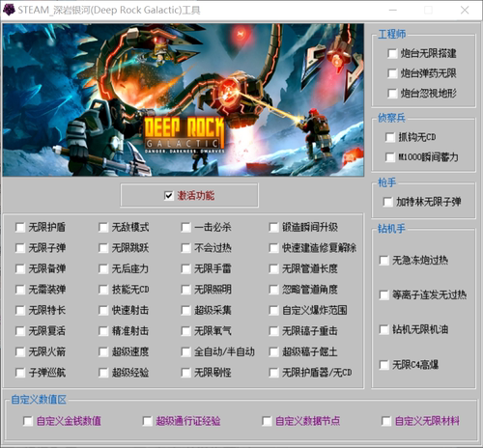
Task: Toggle M1000瞬间蓄力 checkbox
Action: (x=390, y=157)
